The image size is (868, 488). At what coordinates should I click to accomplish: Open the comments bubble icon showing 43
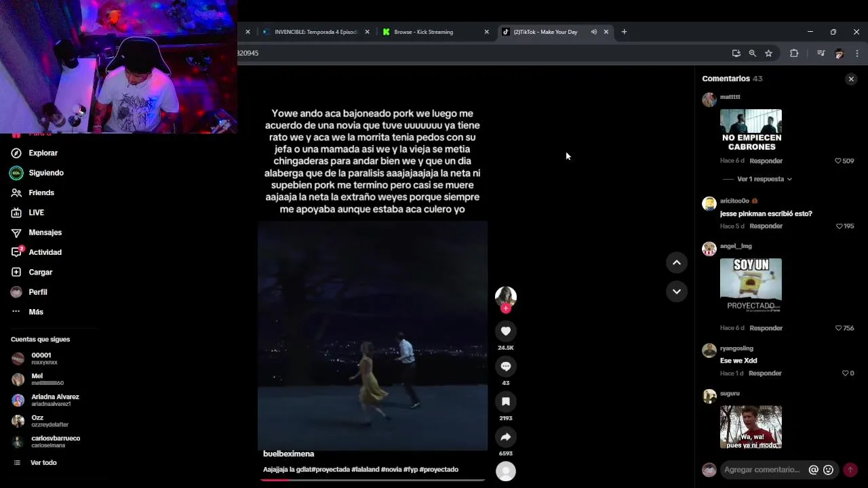point(506,366)
